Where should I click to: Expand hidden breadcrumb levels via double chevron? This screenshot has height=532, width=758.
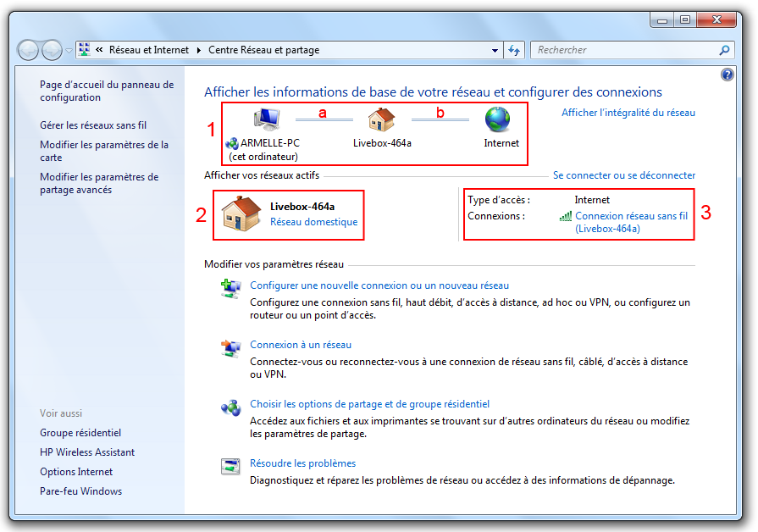pyautogui.click(x=99, y=49)
